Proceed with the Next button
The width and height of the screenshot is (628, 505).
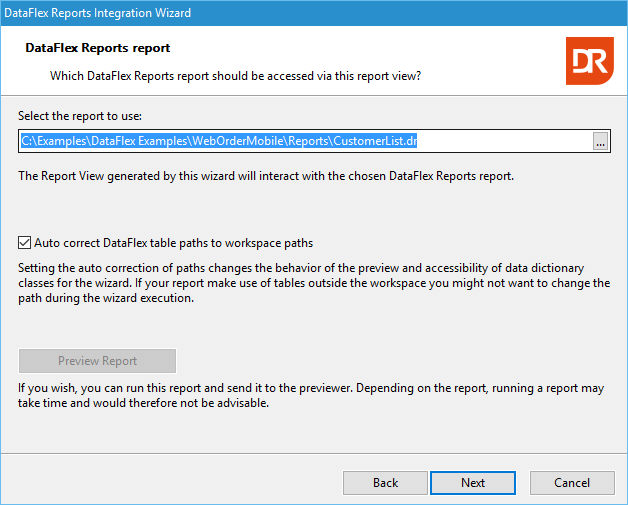(x=473, y=483)
